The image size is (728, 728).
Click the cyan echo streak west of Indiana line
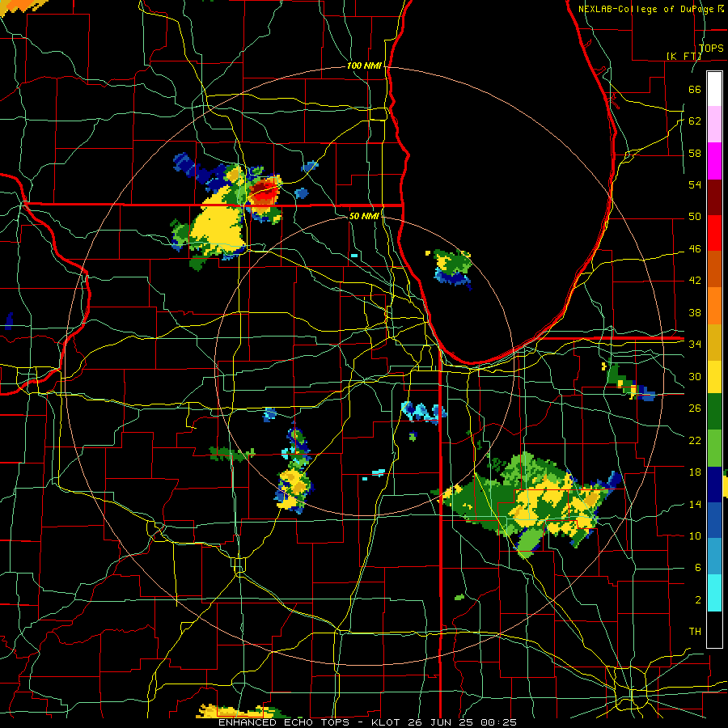tap(423, 413)
